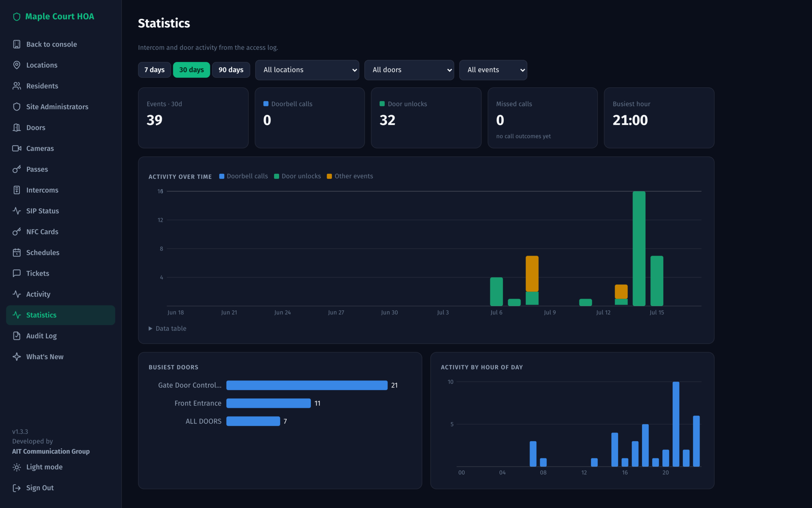Click the What's New sparkle icon
Viewport: 812px width, 508px height.
(x=16, y=357)
